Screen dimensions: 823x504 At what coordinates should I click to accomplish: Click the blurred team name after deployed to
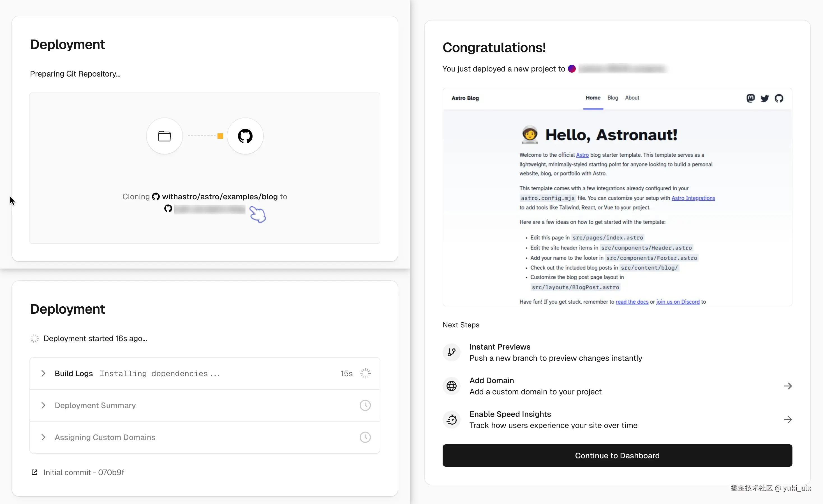[622, 69]
